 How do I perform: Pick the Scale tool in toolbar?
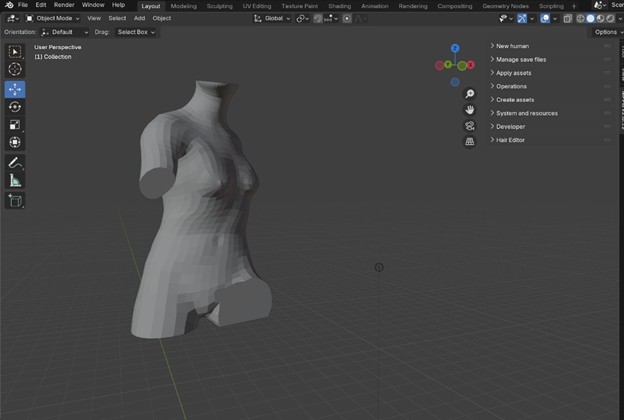[15, 125]
